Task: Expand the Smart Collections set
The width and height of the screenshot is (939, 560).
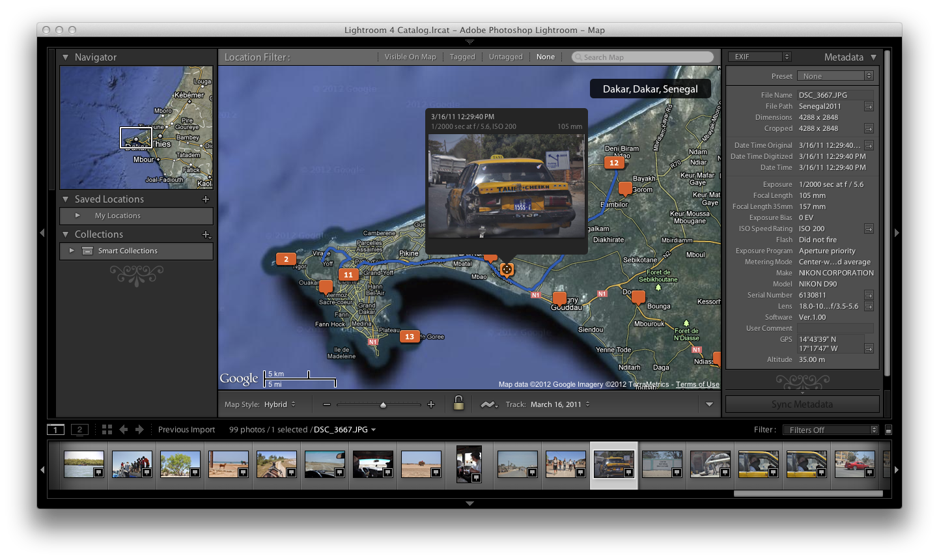Action: point(72,251)
